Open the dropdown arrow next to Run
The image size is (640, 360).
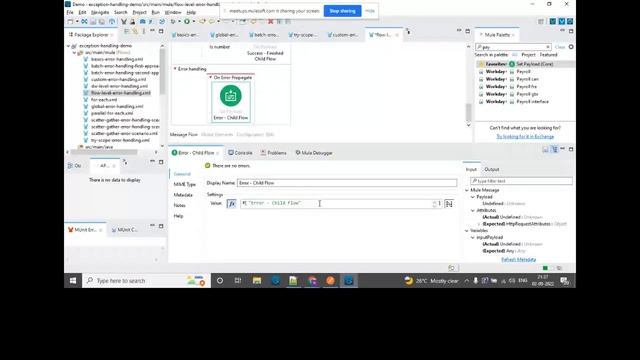193,21
